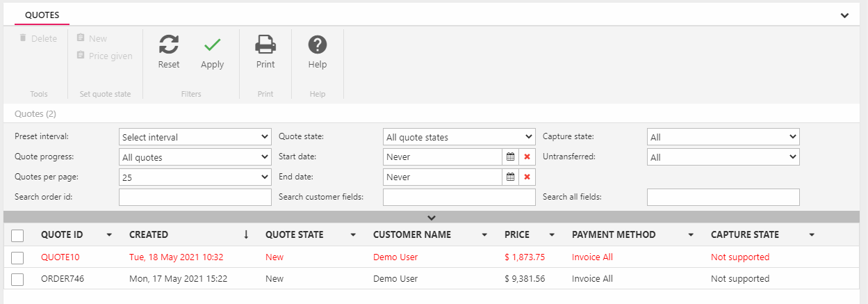This screenshot has height=304, width=868.
Task: Open the QUOTE10 quote link
Action: pos(60,257)
